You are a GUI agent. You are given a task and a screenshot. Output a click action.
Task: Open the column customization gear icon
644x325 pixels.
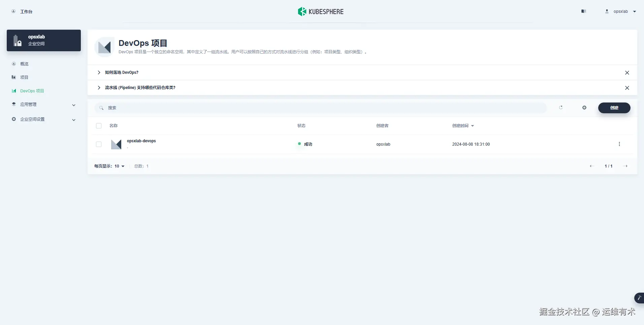[584, 108]
